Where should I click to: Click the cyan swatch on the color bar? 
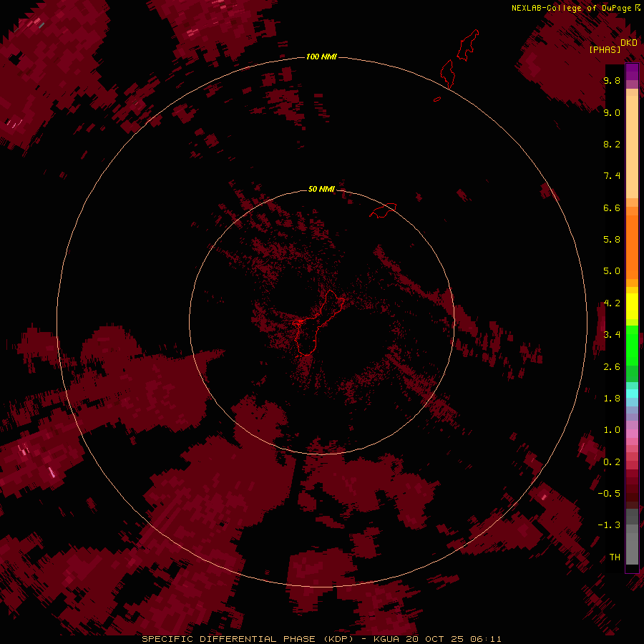pos(632,394)
